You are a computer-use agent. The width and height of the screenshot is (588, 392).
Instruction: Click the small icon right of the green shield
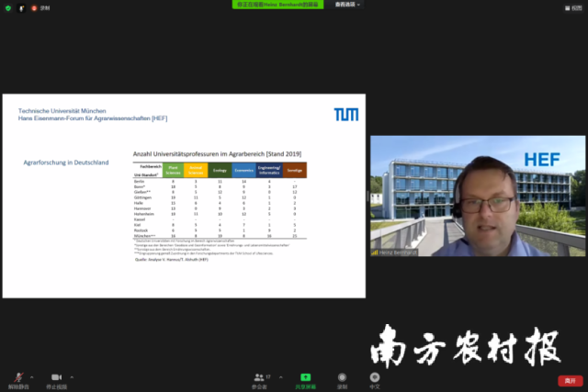(21, 7)
